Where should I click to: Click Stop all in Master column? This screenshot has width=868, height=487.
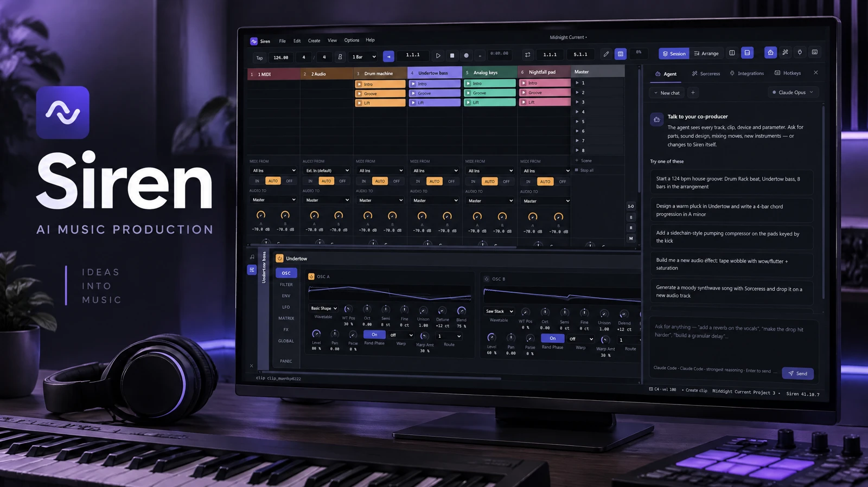(584, 170)
